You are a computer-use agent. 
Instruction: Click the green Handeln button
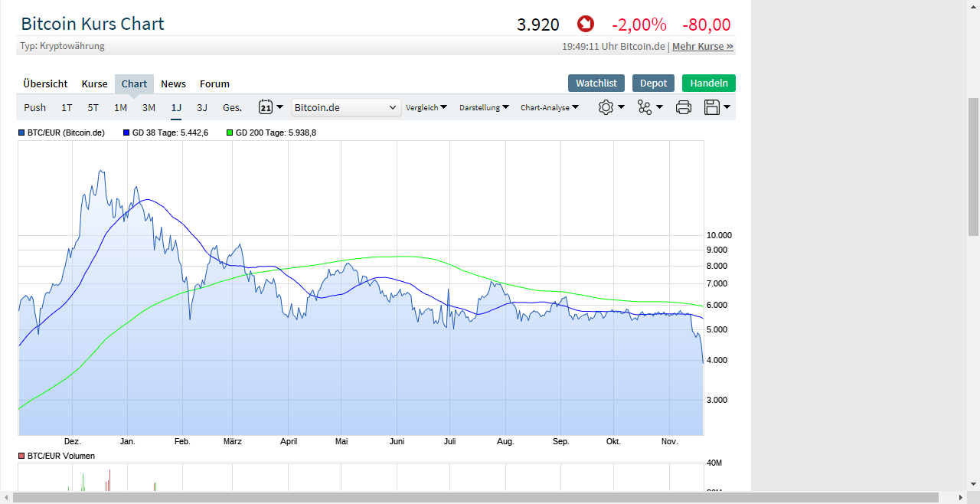708,83
